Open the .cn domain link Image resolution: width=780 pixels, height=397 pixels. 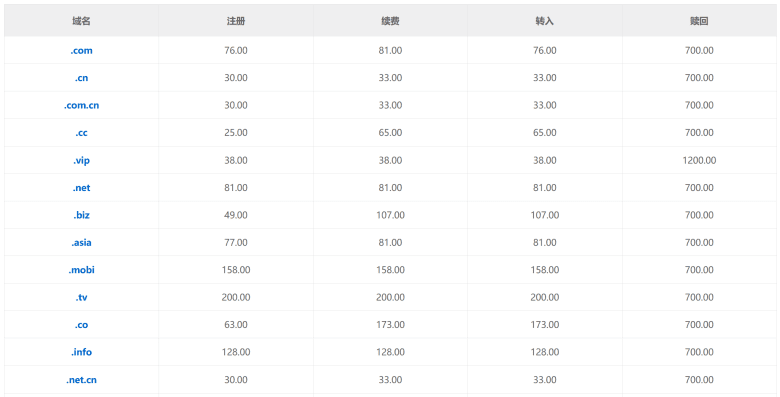point(81,78)
